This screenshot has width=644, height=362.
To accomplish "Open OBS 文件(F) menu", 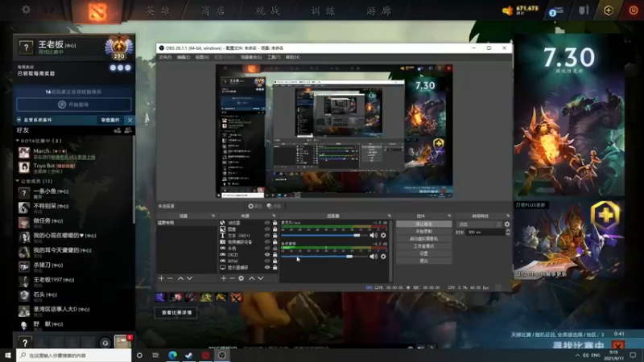I will click(x=165, y=57).
